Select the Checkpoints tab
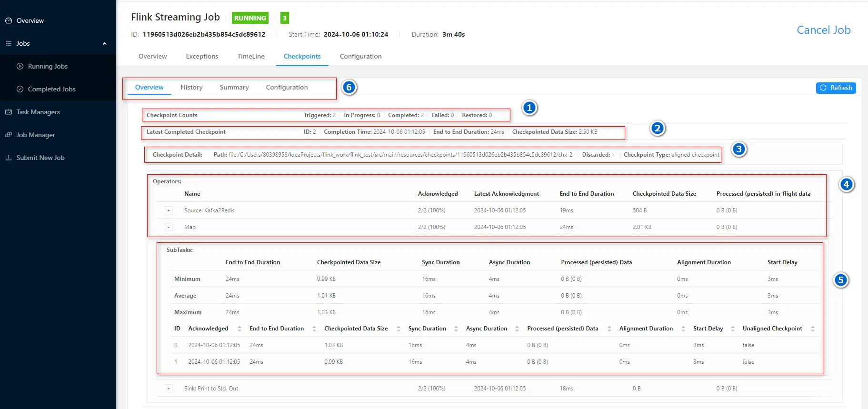This screenshot has height=409, width=868. click(302, 56)
